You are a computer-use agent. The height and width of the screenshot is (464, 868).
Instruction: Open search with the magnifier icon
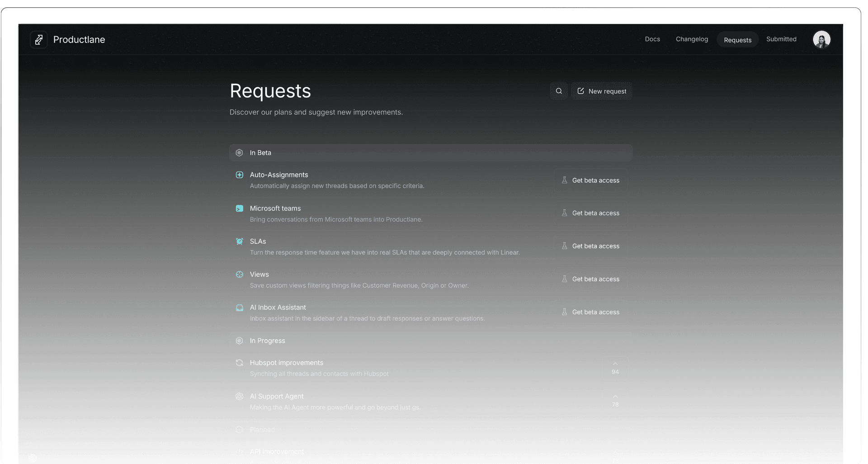[559, 90]
